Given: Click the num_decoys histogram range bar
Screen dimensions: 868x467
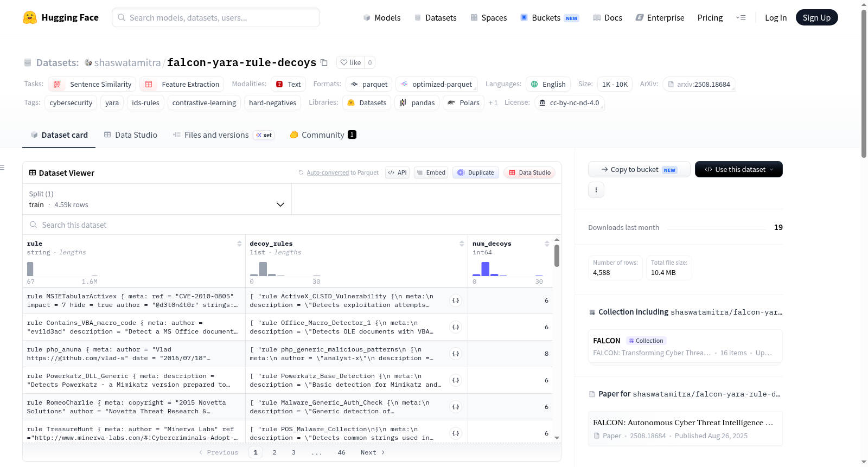Looking at the screenshot, I should (508, 269).
